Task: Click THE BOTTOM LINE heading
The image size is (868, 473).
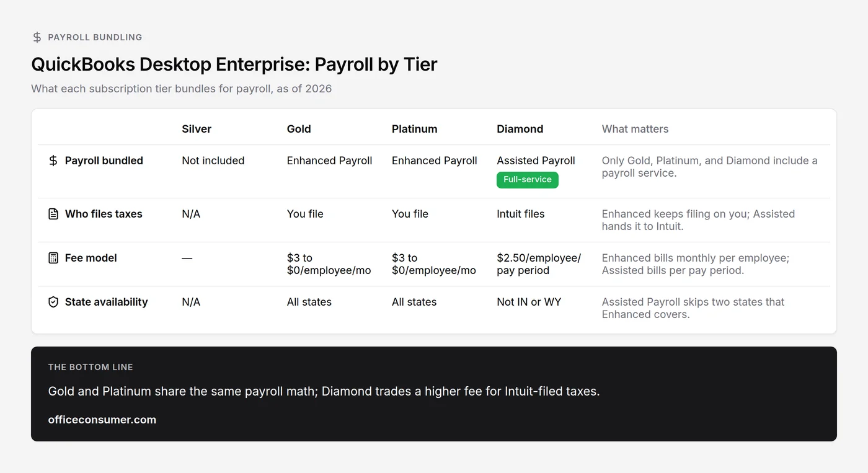Action: [x=91, y=367]
